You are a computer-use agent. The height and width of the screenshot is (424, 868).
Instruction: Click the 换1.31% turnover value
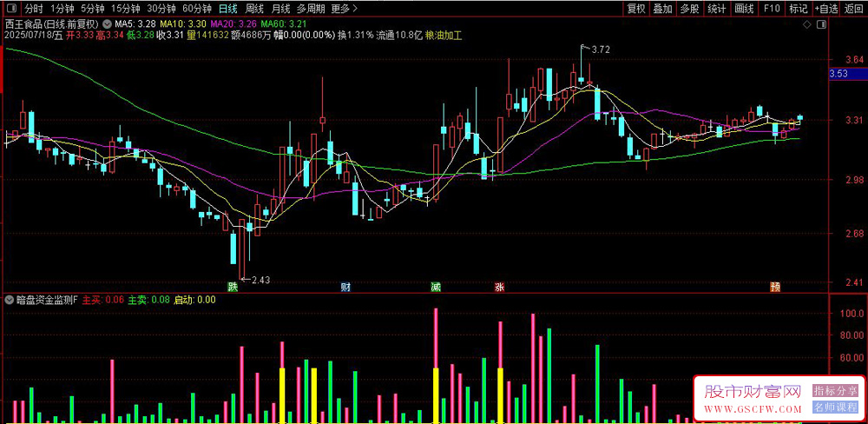pos(355,35)
